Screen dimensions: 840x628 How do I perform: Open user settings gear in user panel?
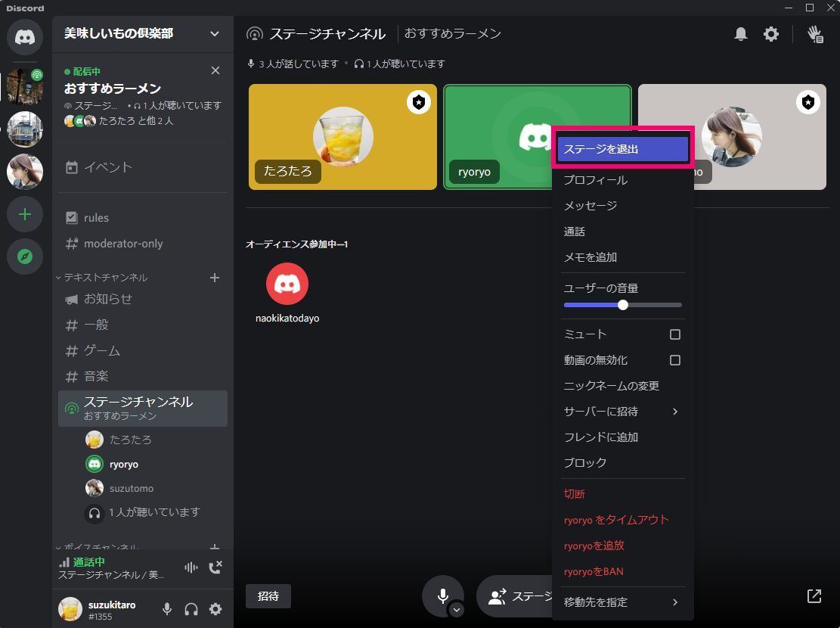point(215,609)
